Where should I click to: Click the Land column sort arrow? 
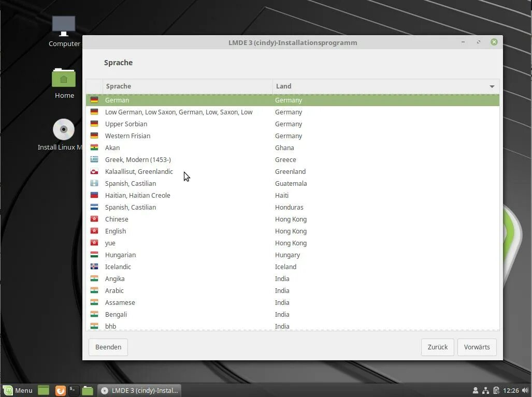(x=492, y=86)
